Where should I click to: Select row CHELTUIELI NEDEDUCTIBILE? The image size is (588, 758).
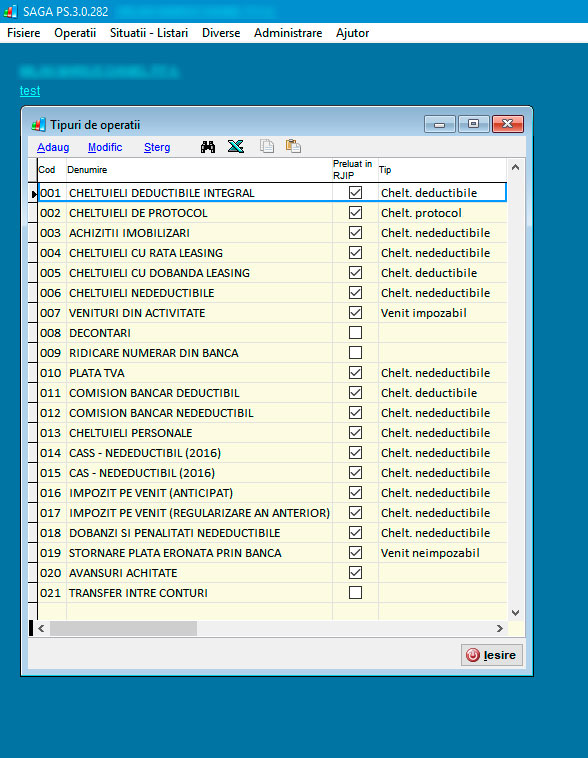pos(272,293)
